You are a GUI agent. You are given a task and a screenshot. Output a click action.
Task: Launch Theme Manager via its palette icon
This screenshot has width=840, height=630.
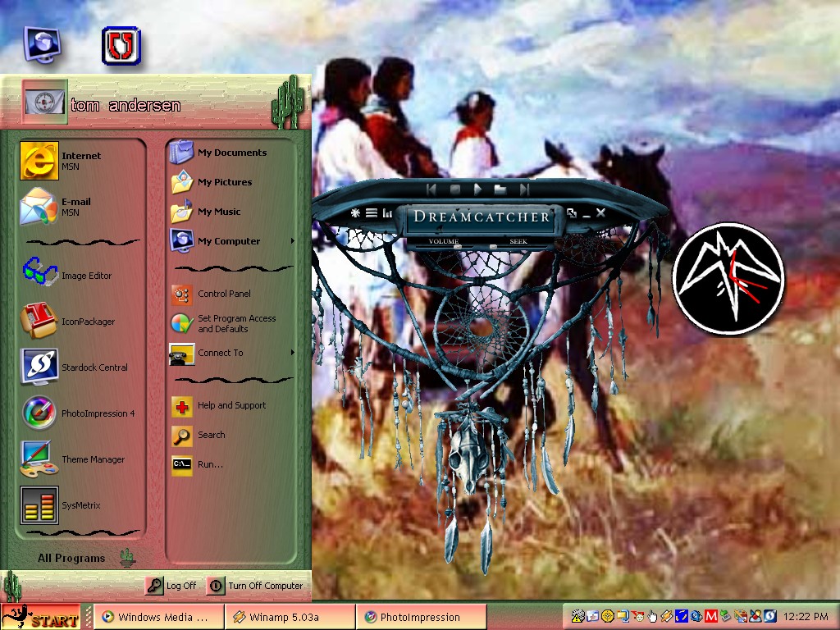tap(39, 459)
